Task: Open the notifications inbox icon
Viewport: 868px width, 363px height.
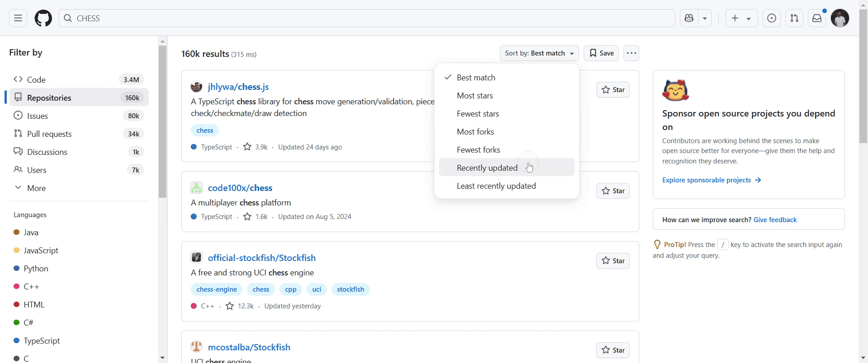Action: (x=817, y=18)
